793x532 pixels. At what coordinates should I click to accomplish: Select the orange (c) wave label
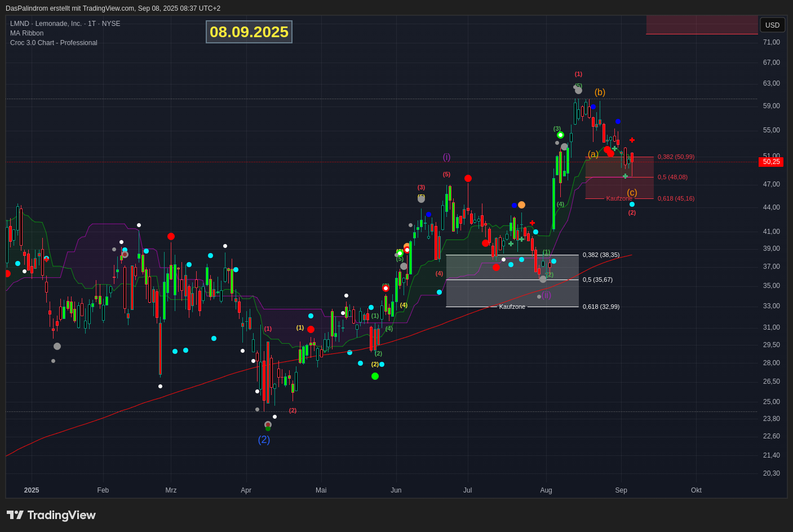(x=632, y=192)
